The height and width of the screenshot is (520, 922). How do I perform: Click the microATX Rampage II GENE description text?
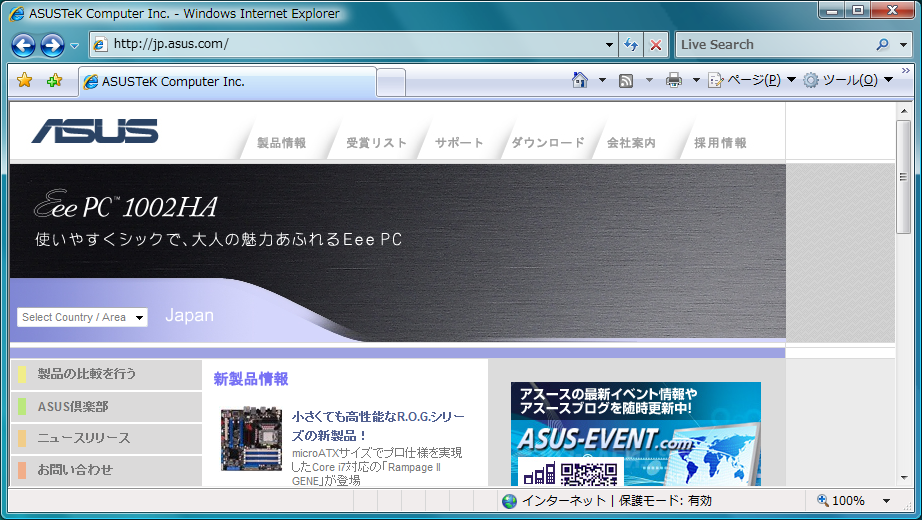tap(377, 467)
